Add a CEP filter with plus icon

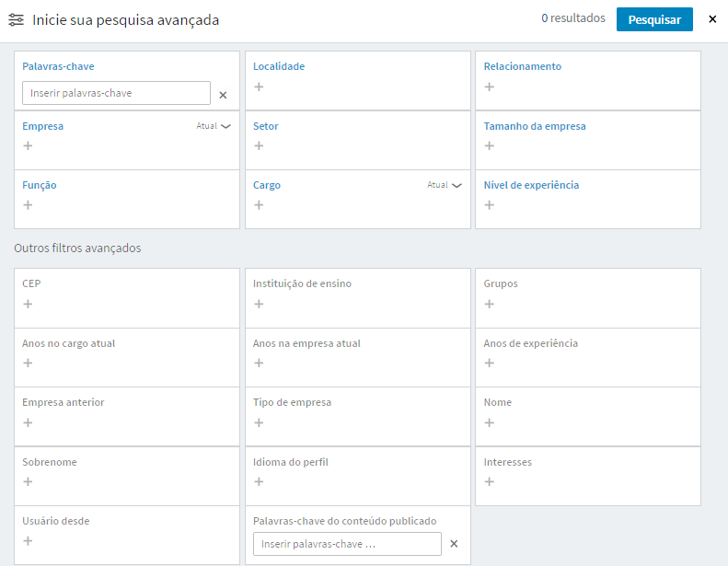(28, 304)
